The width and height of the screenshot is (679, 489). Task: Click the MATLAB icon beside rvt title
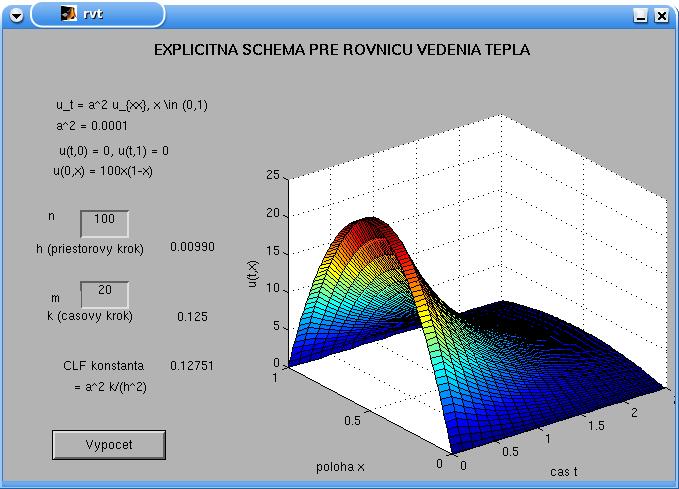click(68, 14)
